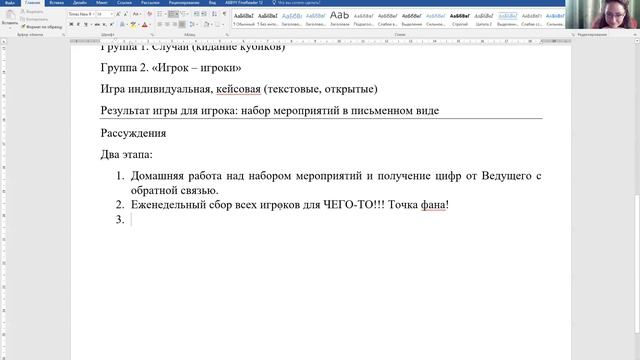Pick the yellow text highlight color
The image size is (640, 360).
[x=133, y=24]
